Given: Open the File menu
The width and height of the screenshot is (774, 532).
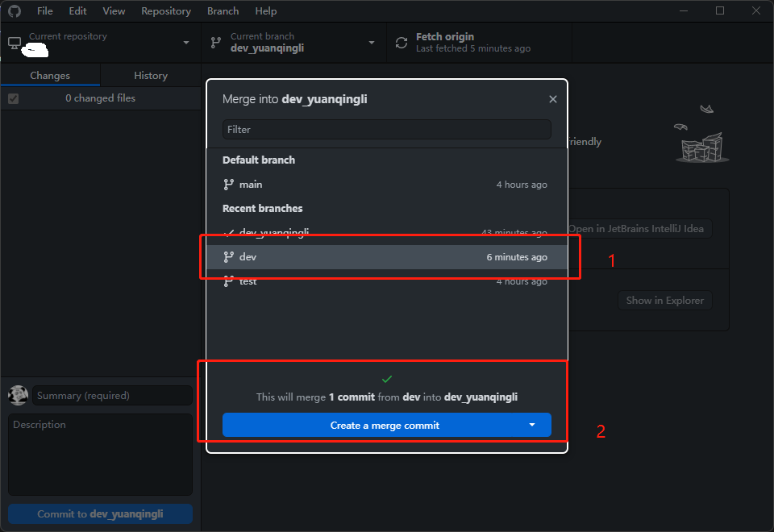Looking at the screenshot, I should pos(45,10).
